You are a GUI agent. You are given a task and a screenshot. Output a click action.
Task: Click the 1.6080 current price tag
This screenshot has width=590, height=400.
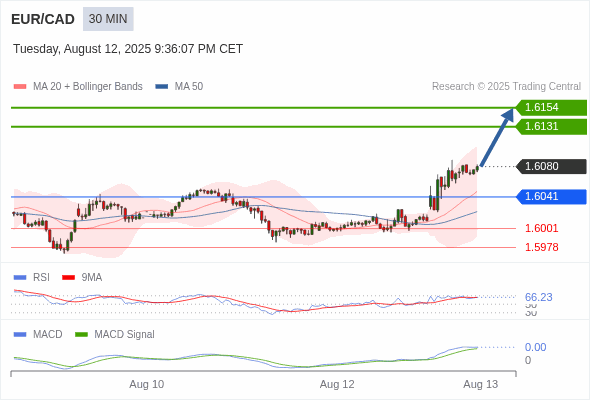(x=551, y=166)
